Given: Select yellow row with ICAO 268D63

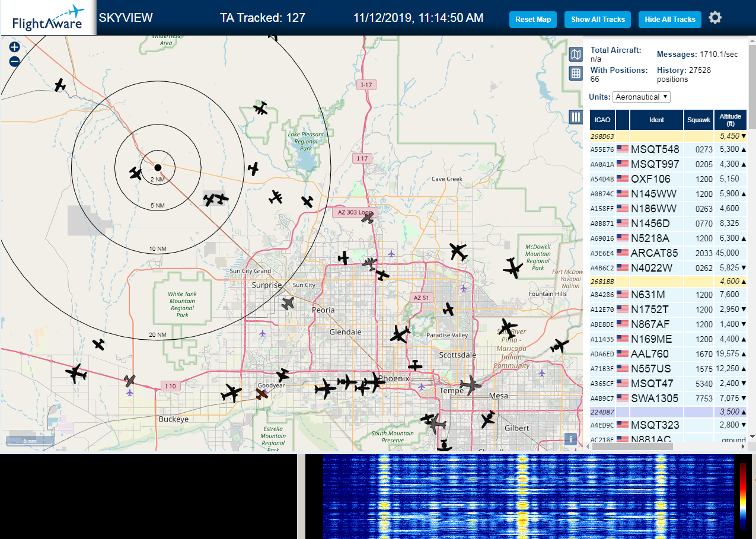Looking at the screenshot, I should click(x=668, y=136).
